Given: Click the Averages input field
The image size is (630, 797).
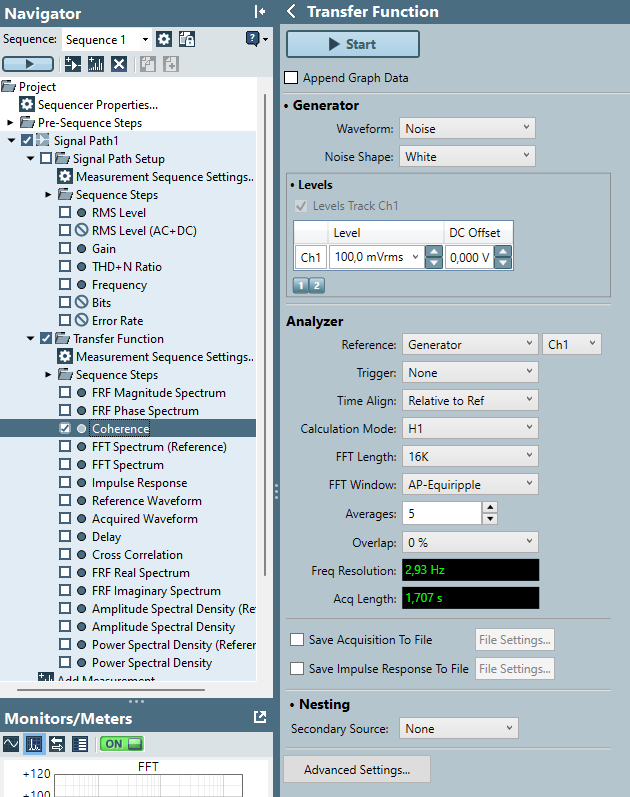Looking at the screenshot, I should coord(442,513).
